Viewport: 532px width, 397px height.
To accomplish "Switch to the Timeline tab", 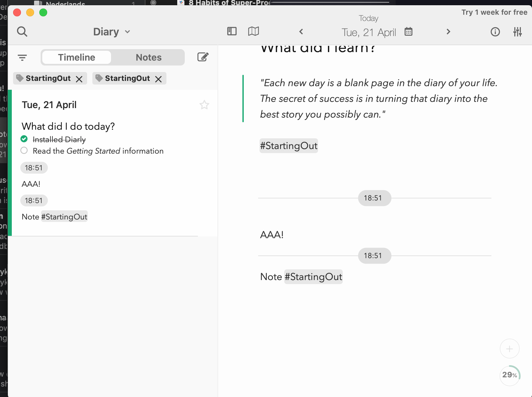I will [x=77, y=57].
